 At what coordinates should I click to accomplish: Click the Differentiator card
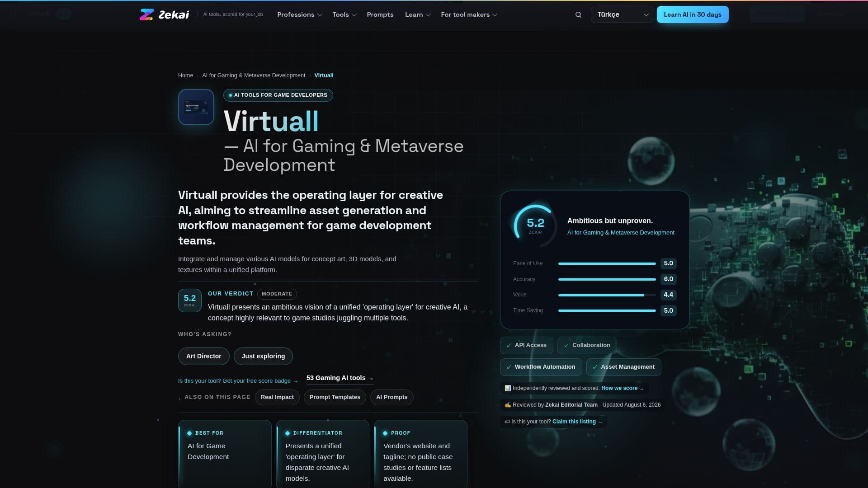click(323, 454)
